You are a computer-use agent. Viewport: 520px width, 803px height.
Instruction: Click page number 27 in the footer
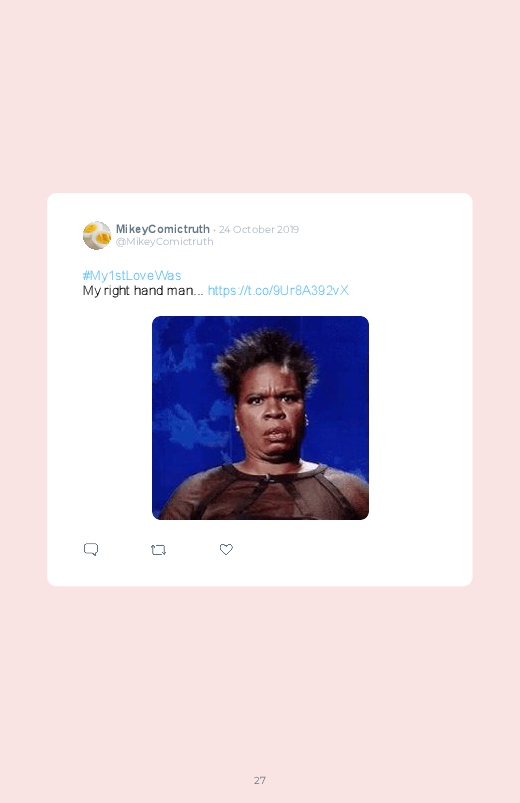tap(260, 780)
